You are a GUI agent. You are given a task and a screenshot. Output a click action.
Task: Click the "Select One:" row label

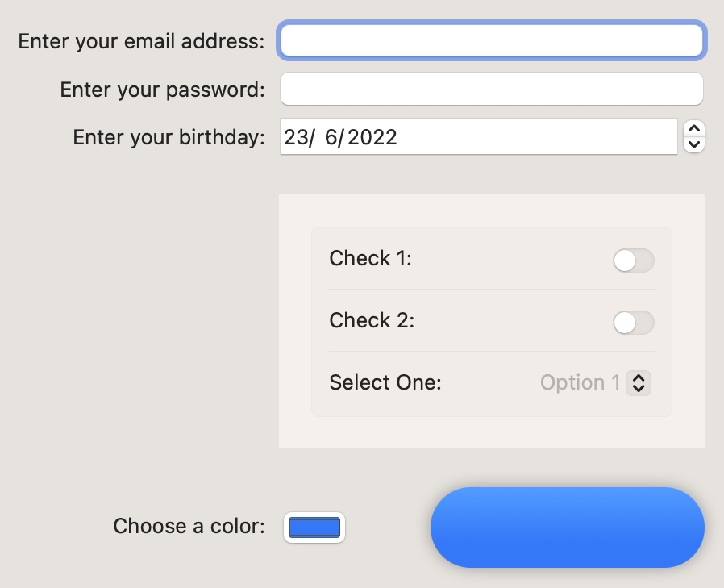[x=385, y=382]
